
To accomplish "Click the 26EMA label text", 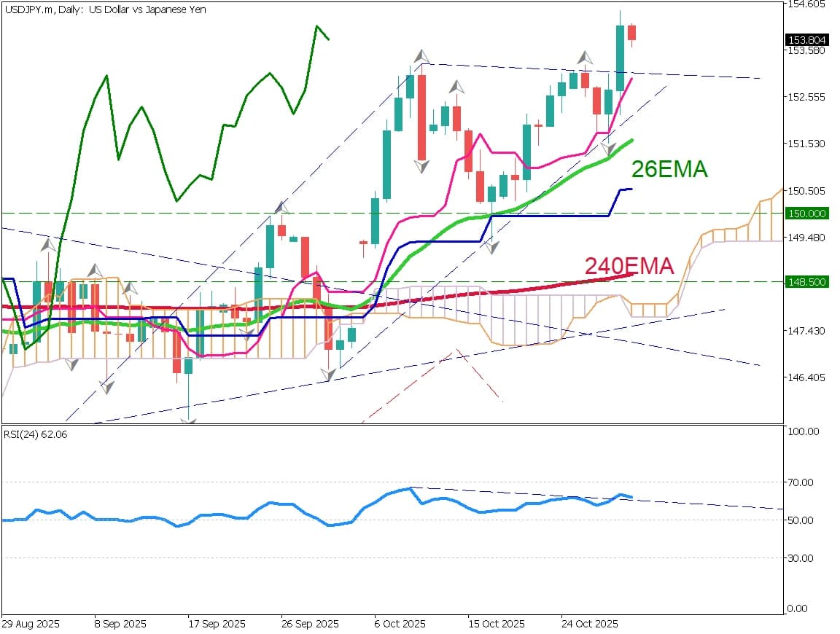I will 669,170.
